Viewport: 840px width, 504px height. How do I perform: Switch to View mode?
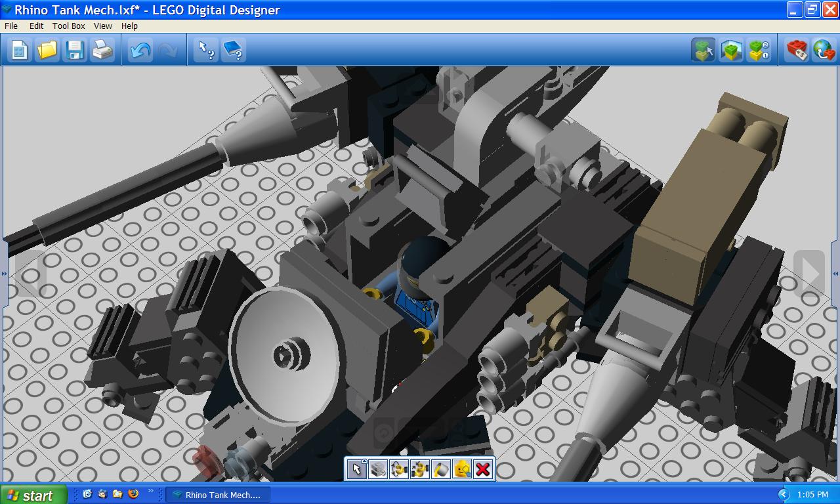point(731,50)
